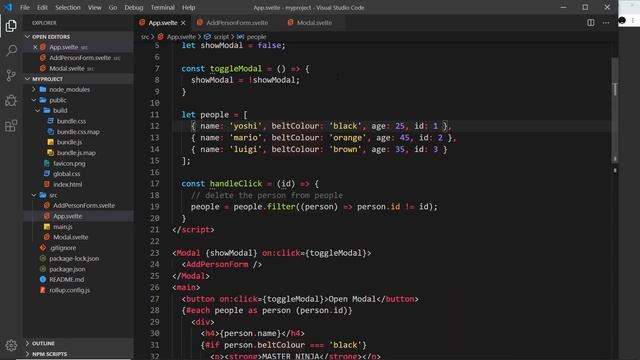Open AddPersonForm.svelte in src folder

(x=84, y=205)
